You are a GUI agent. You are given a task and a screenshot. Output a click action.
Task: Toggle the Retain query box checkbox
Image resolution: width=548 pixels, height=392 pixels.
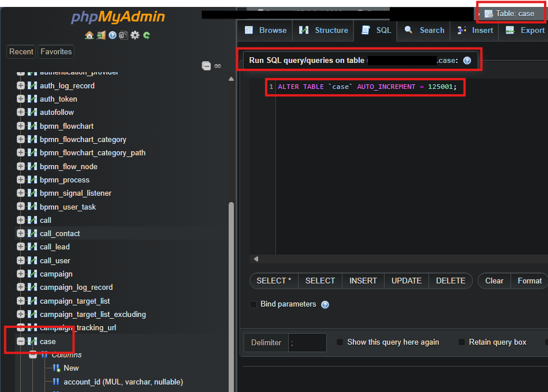pyautogui.click(x=461, y=342)
